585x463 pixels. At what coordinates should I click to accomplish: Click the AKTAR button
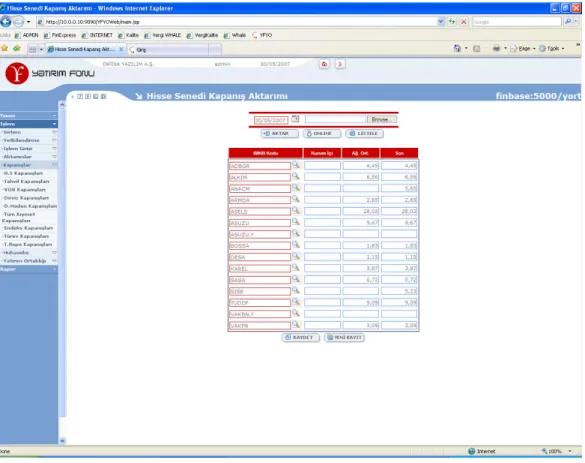[x=279, y=134]
